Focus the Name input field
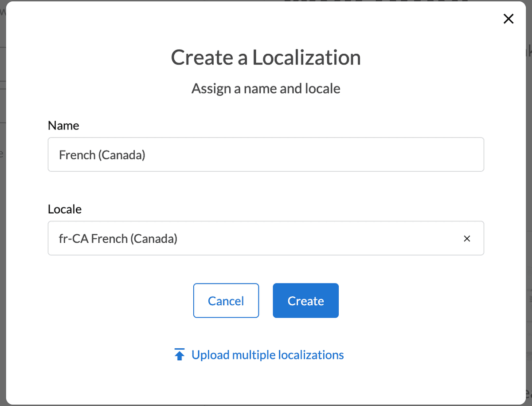532x406 pixels. point(266,154)
